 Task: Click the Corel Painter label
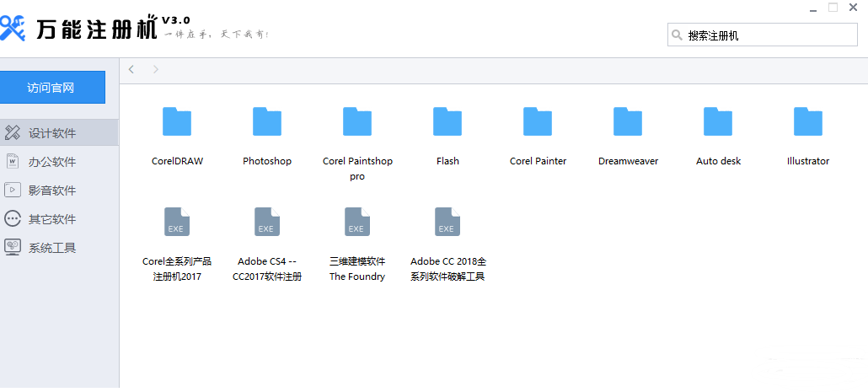pyautogui.click(x=538, y=161)
